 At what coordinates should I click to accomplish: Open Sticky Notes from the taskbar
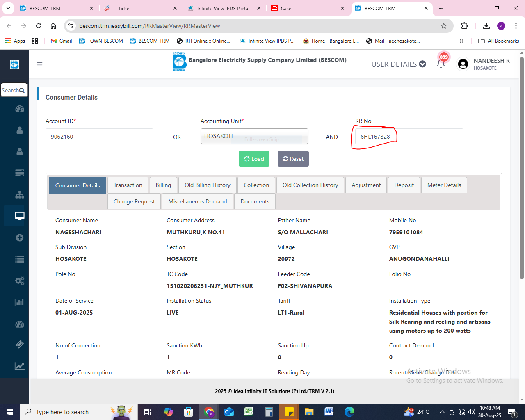(289, 411)
